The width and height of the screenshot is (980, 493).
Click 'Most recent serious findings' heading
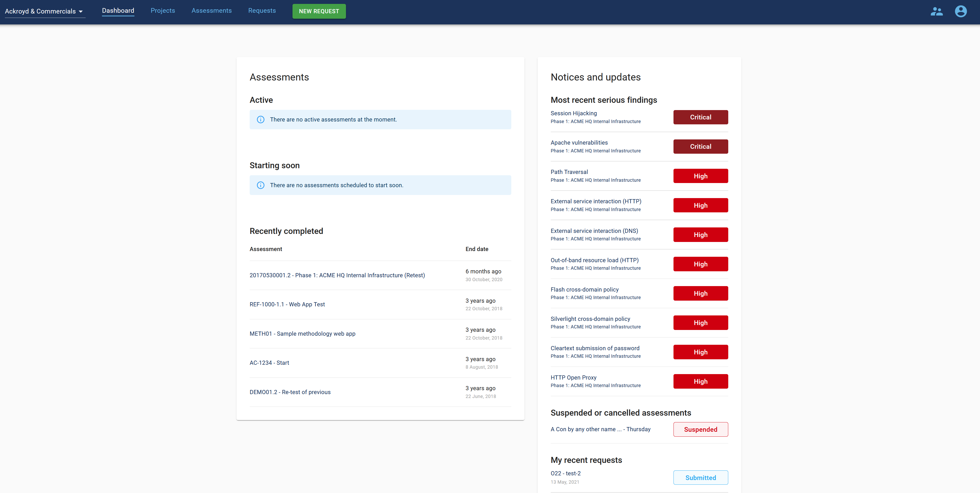604,100
